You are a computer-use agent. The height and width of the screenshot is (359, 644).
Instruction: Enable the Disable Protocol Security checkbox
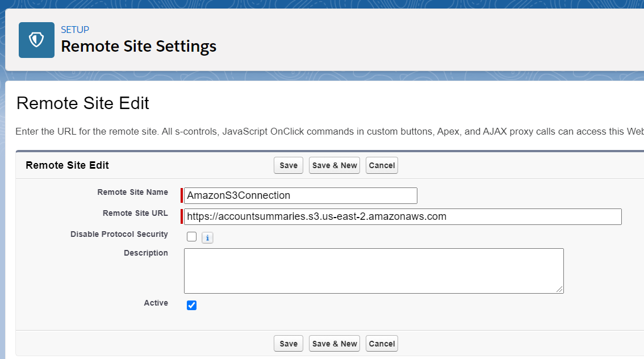pyautogui.click(x=191, y=237)
